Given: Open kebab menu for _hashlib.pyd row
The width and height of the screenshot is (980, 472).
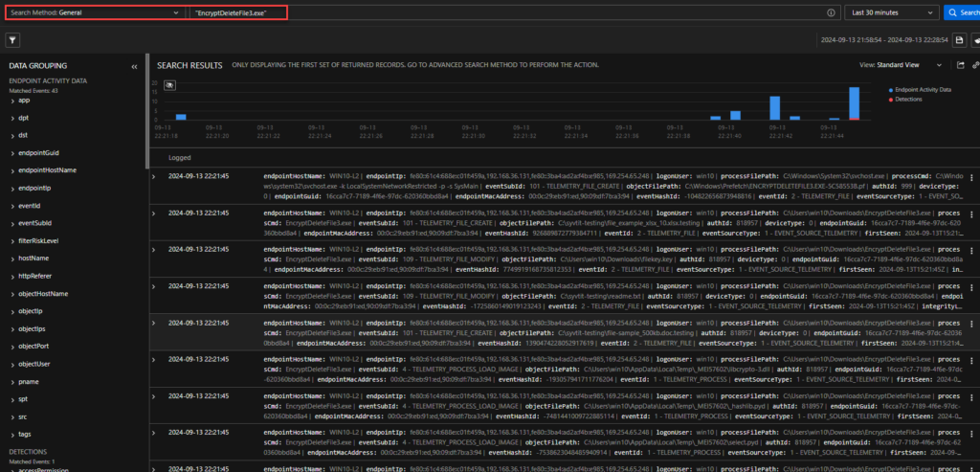Looking at the screenshot, I should click(970, 397).
